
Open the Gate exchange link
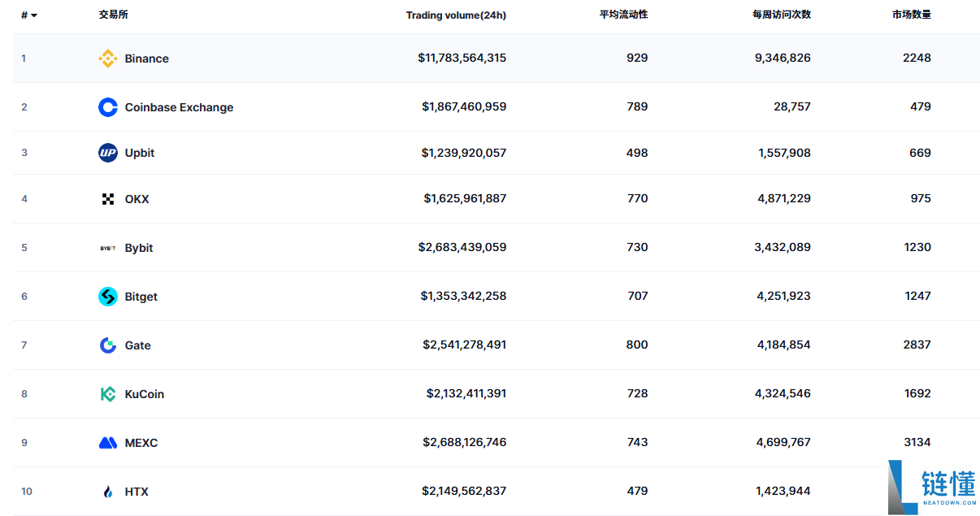[138, 345]
